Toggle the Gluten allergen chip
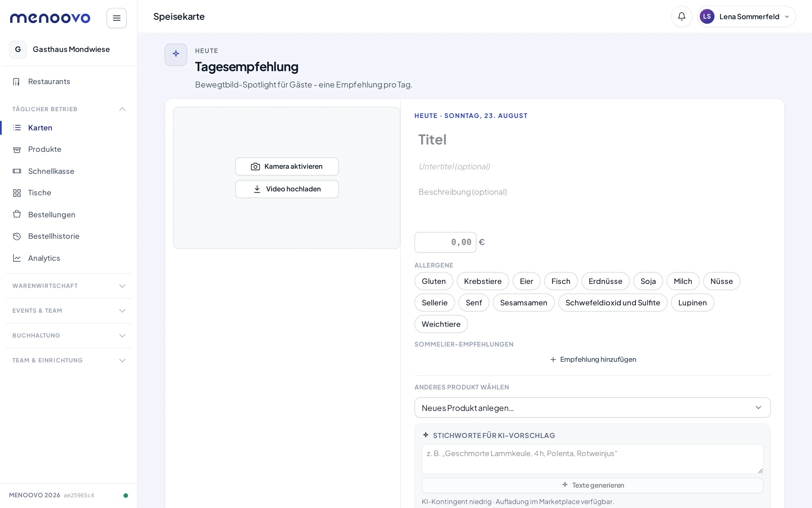This screenshot has width=812, height=508. (434, 281)
